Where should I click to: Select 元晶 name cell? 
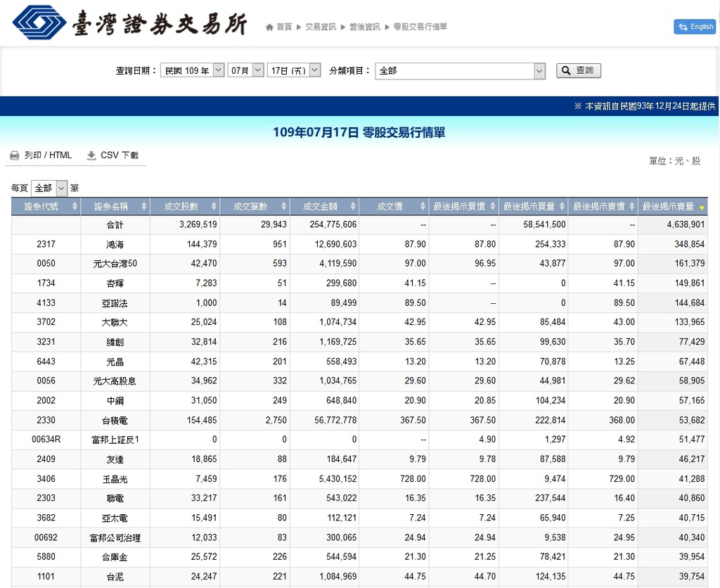(x=115, y=362)
